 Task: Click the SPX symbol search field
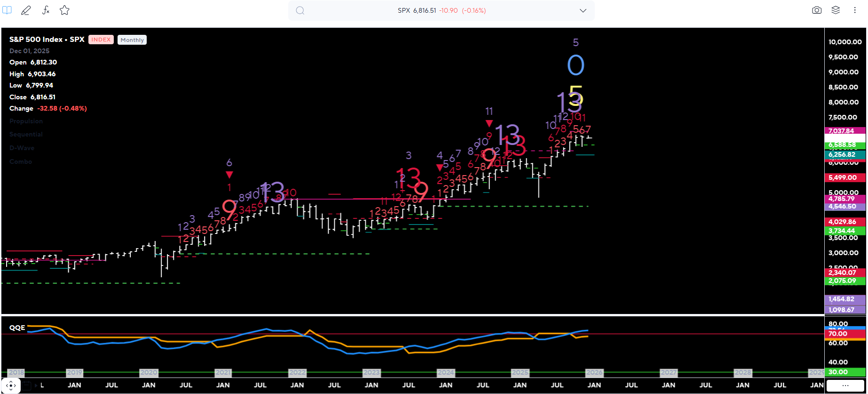[441, 10]
